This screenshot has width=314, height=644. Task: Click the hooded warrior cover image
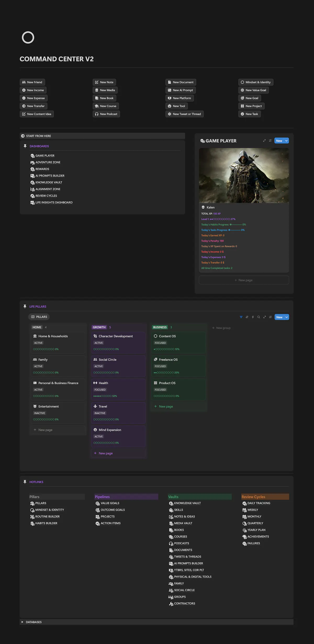(x=244, y=175)
